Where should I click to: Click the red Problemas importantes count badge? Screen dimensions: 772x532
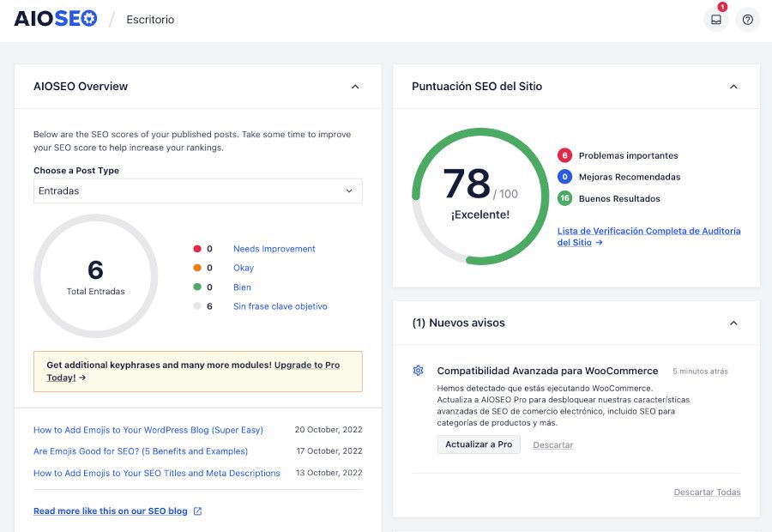(x=564, y=155)
